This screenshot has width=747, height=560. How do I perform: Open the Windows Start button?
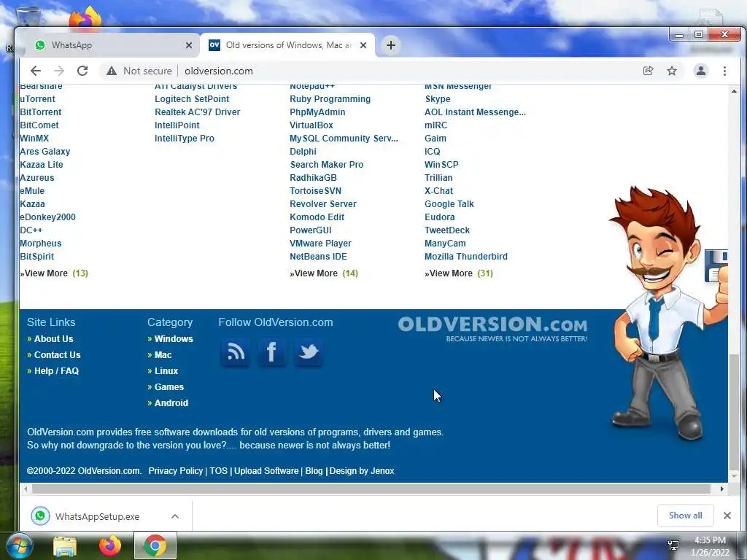pos(18,546)
